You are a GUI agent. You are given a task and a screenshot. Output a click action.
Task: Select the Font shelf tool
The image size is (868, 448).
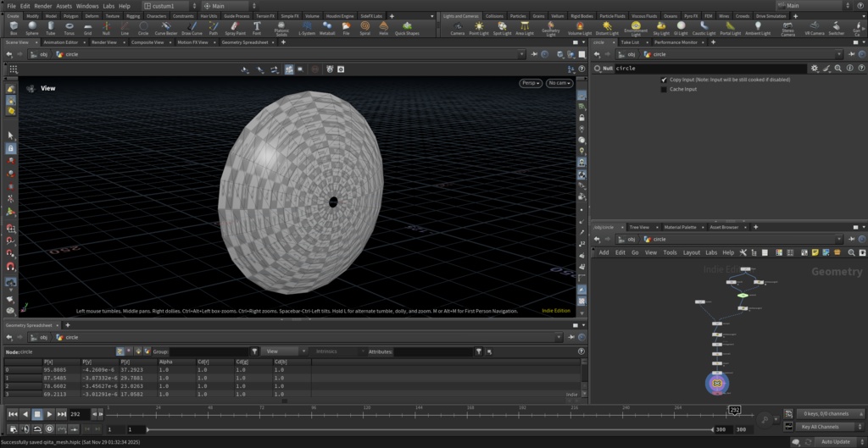[257, 28]
